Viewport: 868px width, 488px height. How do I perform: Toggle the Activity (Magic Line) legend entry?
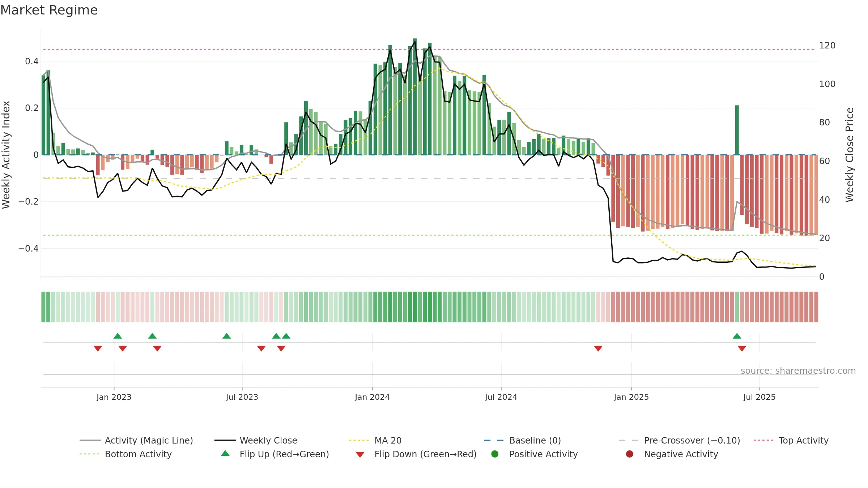click(x=136, y=440)
